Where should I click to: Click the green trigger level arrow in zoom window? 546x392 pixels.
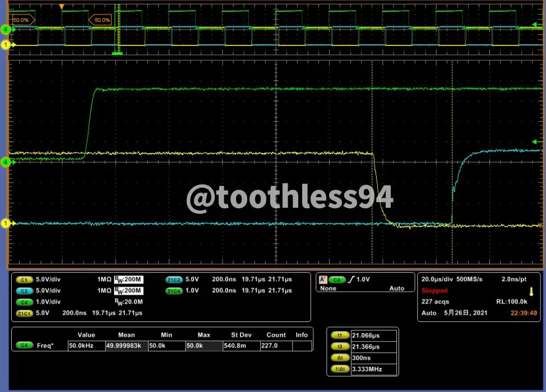tap(537, 142)
